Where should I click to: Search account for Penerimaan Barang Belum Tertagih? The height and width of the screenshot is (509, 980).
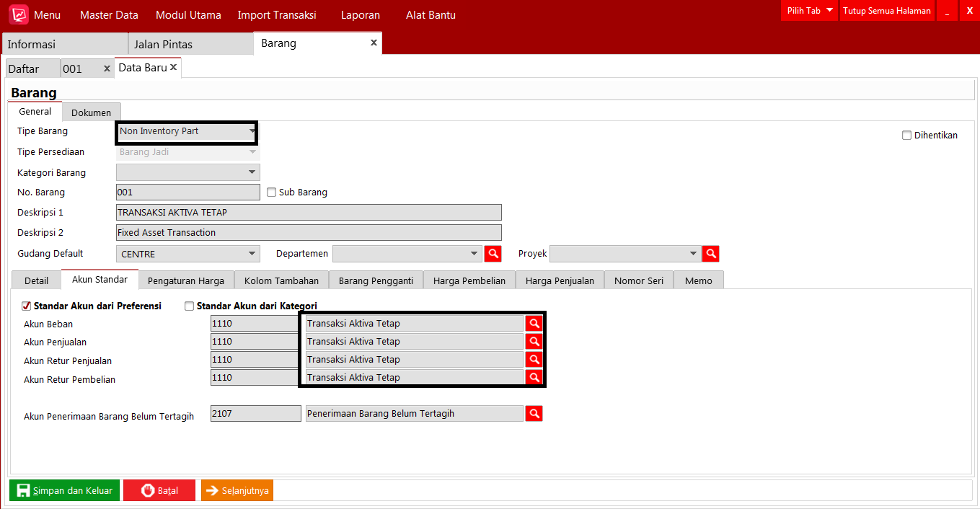click(534, 413)
